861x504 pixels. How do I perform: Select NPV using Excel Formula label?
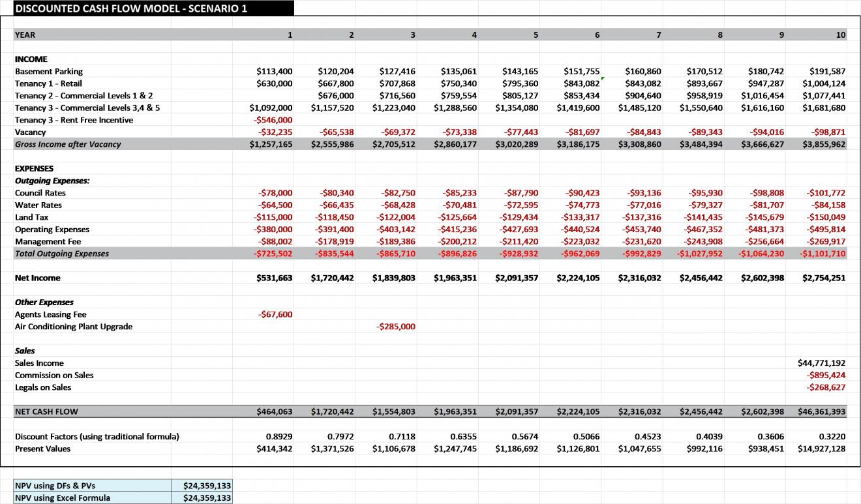click(x=93, y=497)
